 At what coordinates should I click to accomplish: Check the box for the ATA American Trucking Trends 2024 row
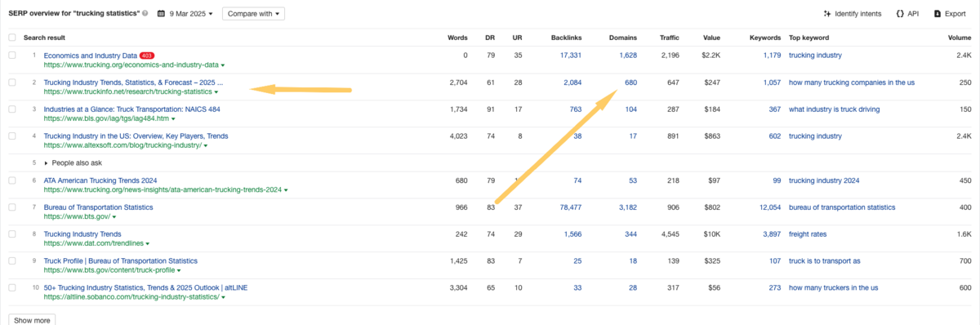(11, 180)
